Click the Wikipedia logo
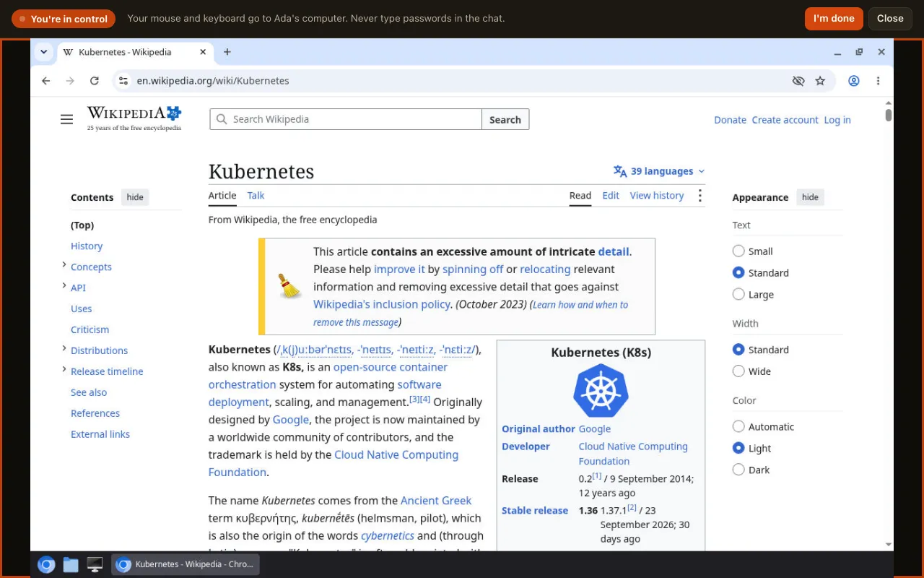 pyautogui.click(x=134, y=118)
